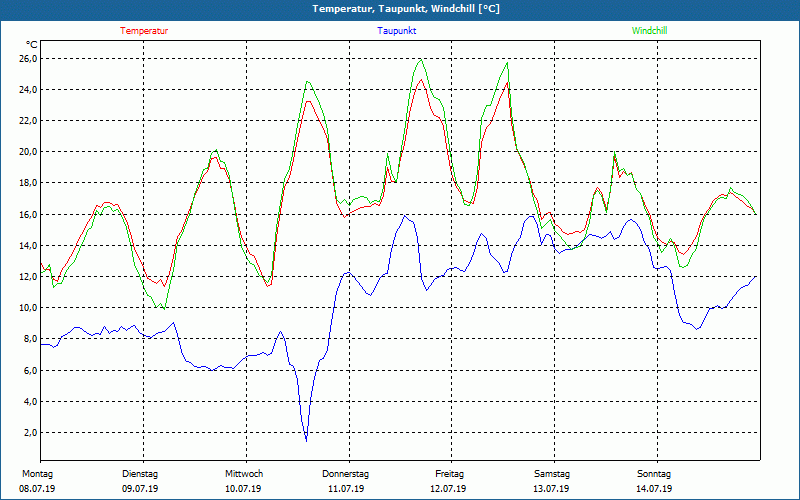Click the date 08.07.19

37,489
